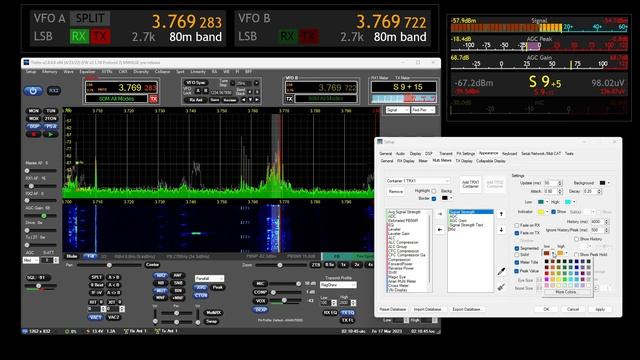Click the Zoom slider handle

[280, 265]
